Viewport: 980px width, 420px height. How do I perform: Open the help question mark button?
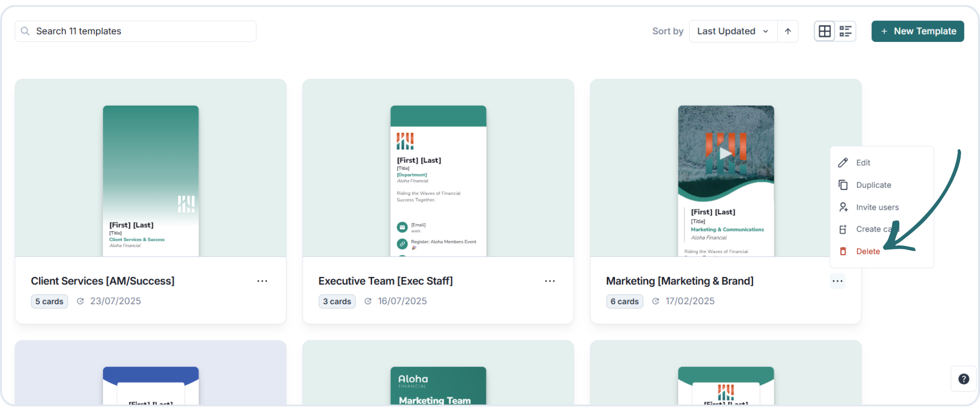coord(963,379)
